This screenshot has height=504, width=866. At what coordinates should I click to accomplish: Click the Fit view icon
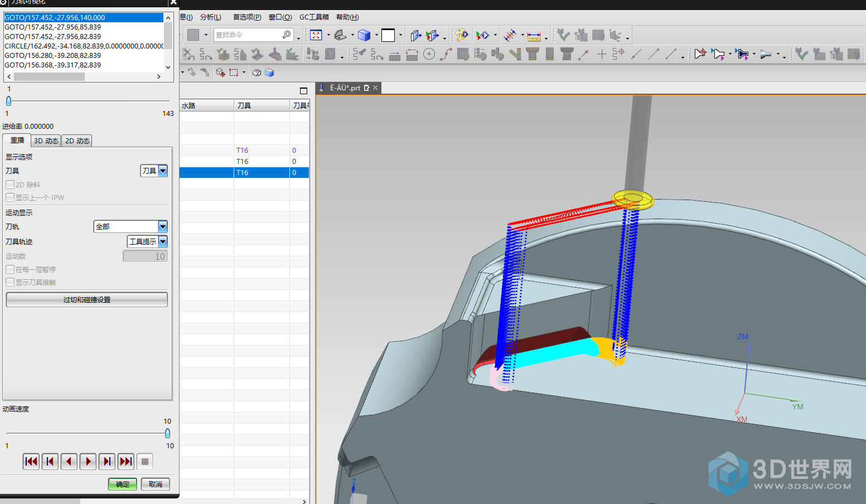(316, 35)
